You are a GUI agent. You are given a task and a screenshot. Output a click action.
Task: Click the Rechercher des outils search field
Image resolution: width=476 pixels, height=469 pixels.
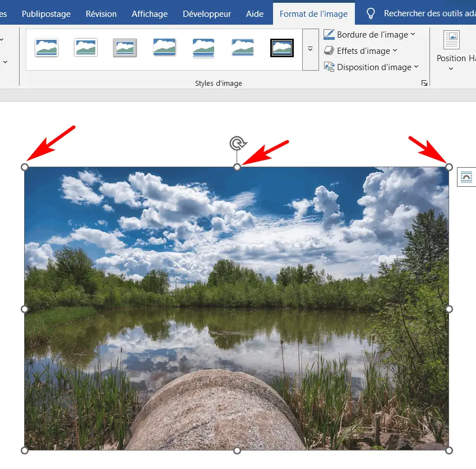[429, 13]
